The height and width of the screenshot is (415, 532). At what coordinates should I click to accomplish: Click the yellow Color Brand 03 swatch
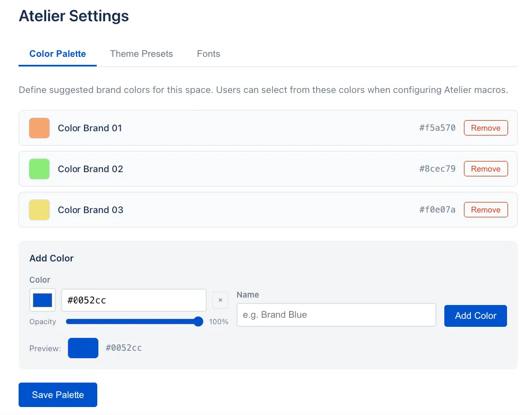pyautogui.click(x=39, y=210)
